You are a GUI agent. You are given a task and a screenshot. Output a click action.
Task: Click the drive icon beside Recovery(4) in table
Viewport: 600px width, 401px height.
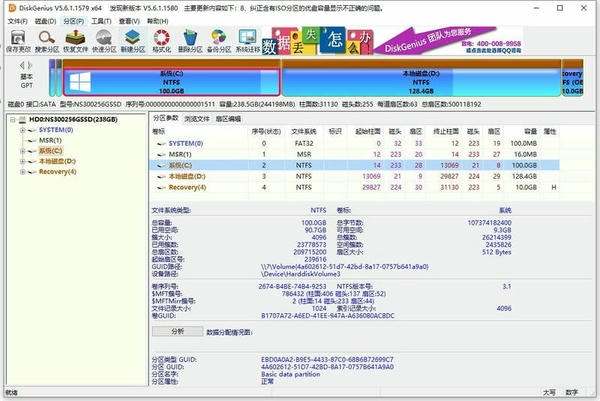coord(161,187)
